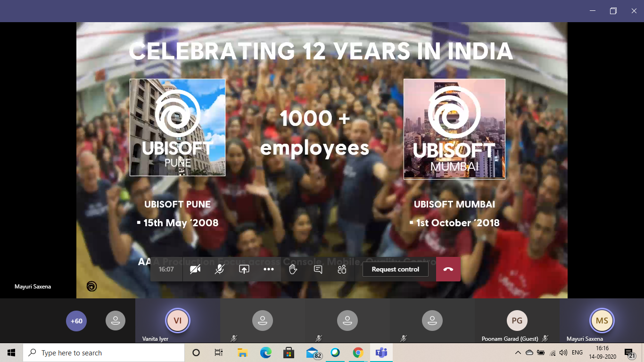Select Vanita Iyer's participant tile

click(x=178, y=321)
